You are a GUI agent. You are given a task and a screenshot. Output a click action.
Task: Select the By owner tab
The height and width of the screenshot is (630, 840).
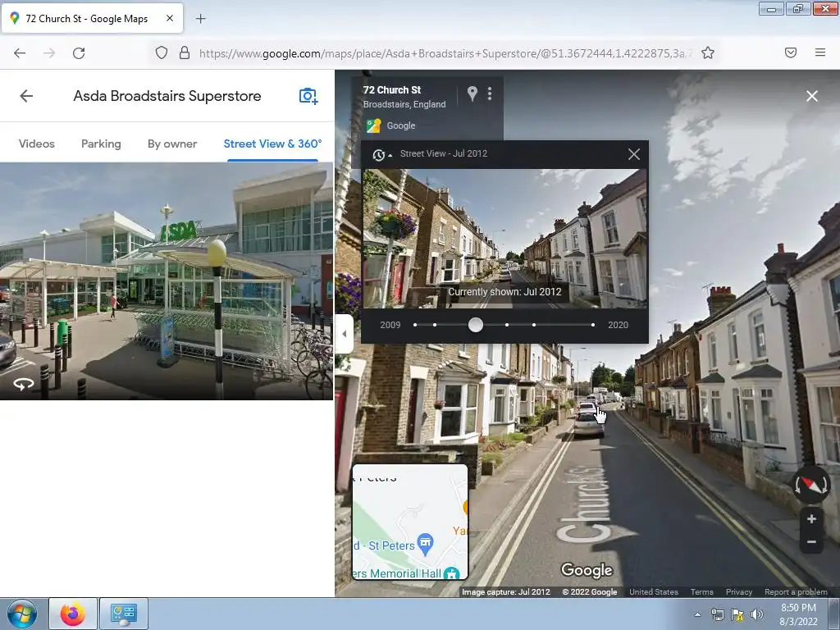[x=172, y=144]
